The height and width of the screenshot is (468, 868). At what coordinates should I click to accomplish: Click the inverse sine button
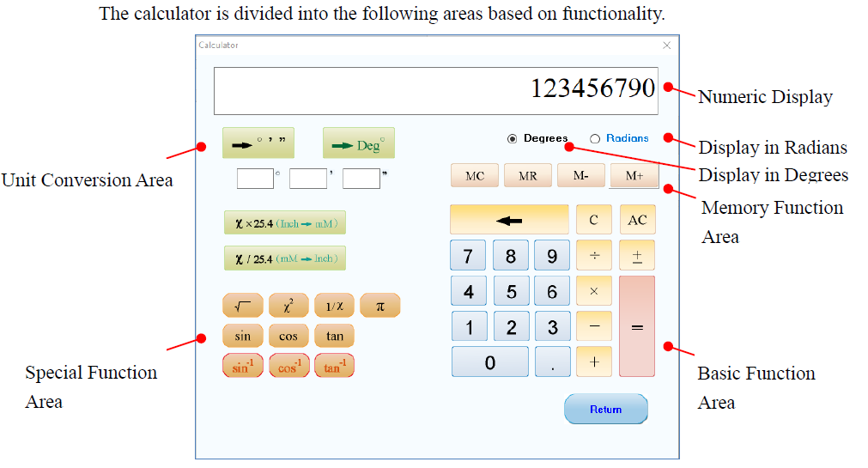pyautogui.click(x=242, y=366)
